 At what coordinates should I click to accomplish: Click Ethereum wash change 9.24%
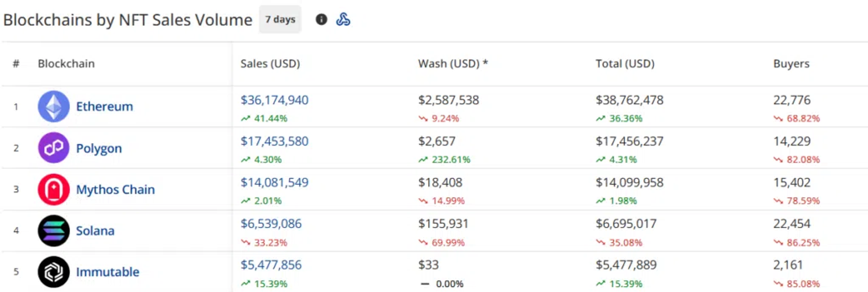[445, 118]
